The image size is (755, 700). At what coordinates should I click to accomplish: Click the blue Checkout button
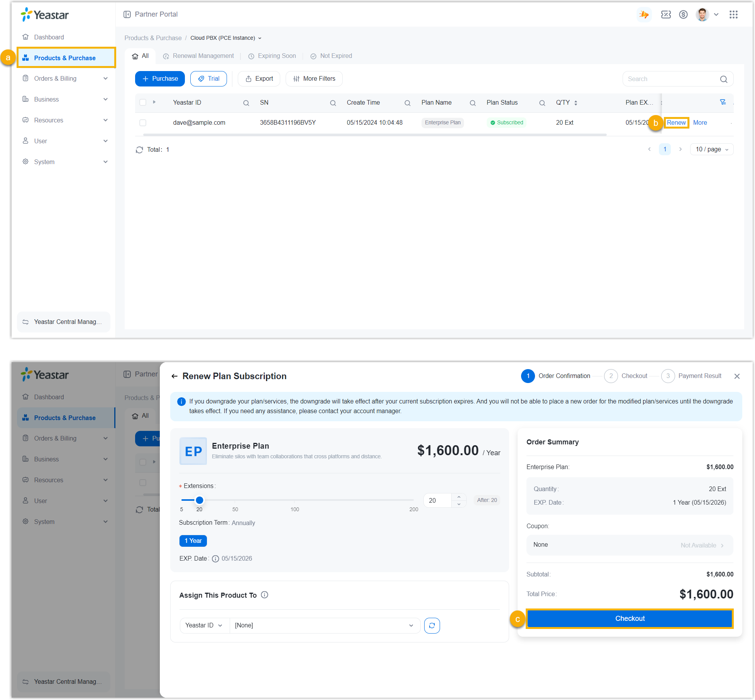[630, 619]
